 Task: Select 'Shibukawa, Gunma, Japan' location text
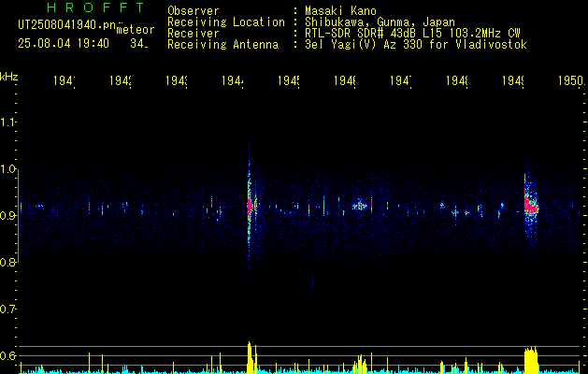[380, 22]
